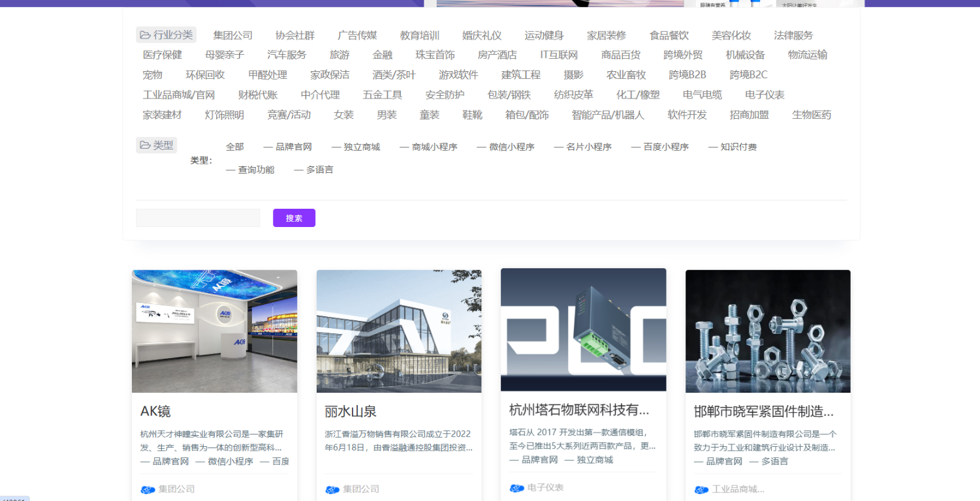Click the 金融 category link

pos(383,55)
